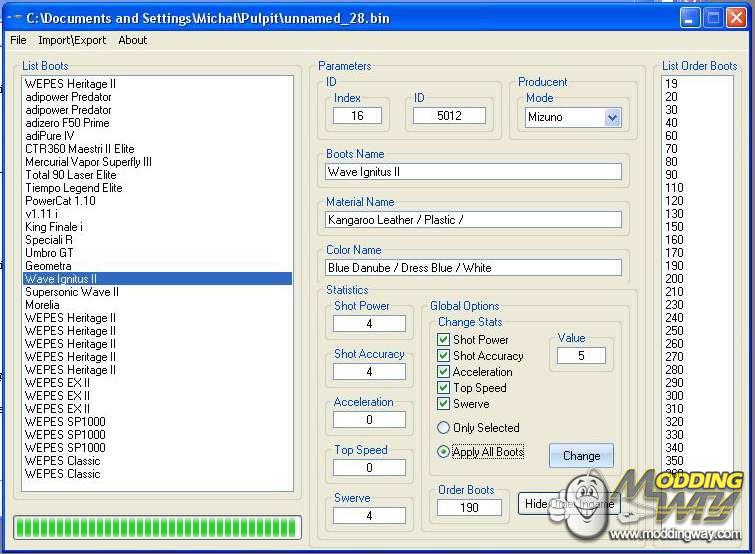Choose the Apply All Boots radio option
The image size is (755, 554).
coord(444,452)
